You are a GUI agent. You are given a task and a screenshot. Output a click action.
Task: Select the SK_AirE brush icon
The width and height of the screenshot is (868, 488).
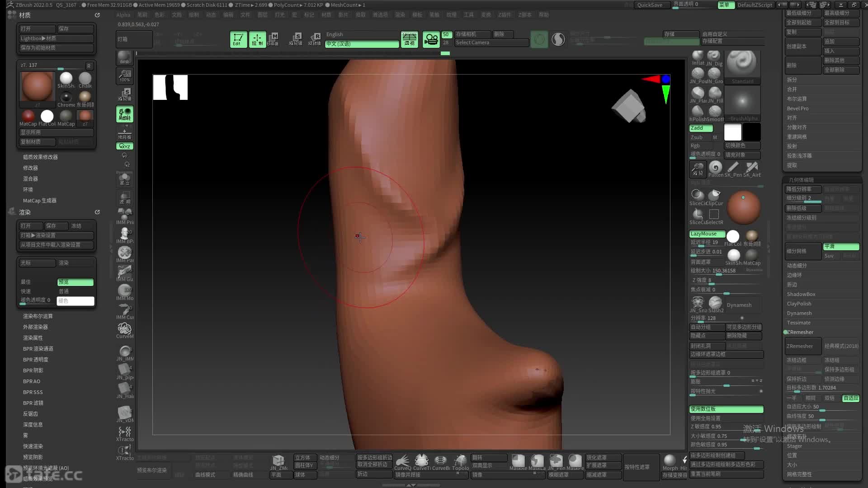[x=752, y=169]
